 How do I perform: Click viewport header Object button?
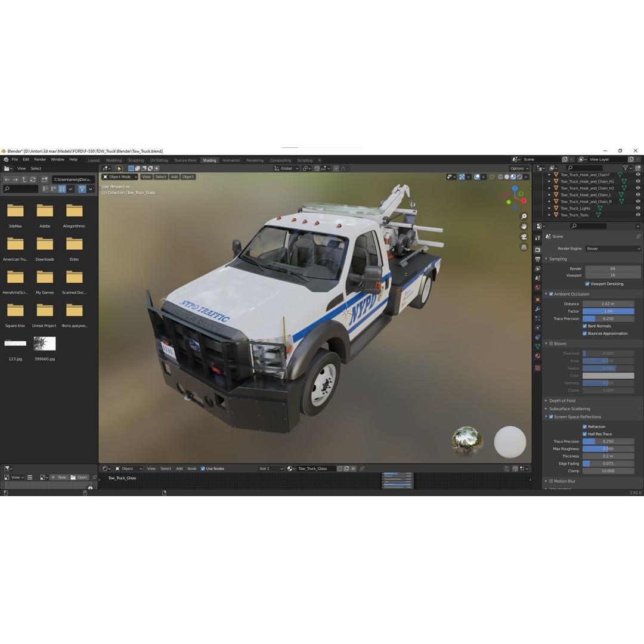[x=188, y=177]
